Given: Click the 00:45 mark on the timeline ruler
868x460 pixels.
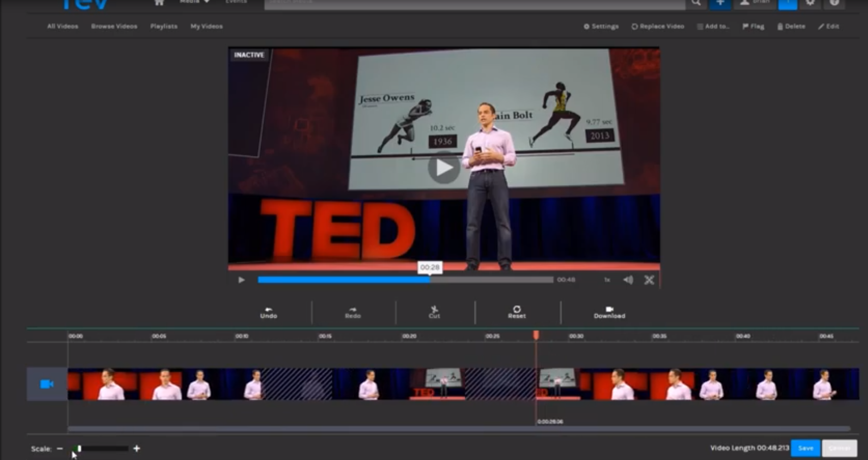Looking at the screenshot, I should [826, 336].
